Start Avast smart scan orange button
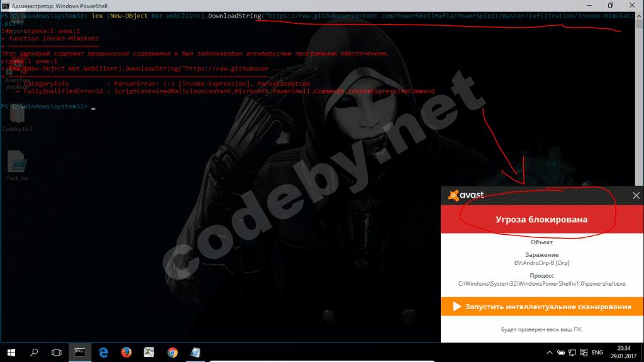644x362 pixels. click(541, 307)
